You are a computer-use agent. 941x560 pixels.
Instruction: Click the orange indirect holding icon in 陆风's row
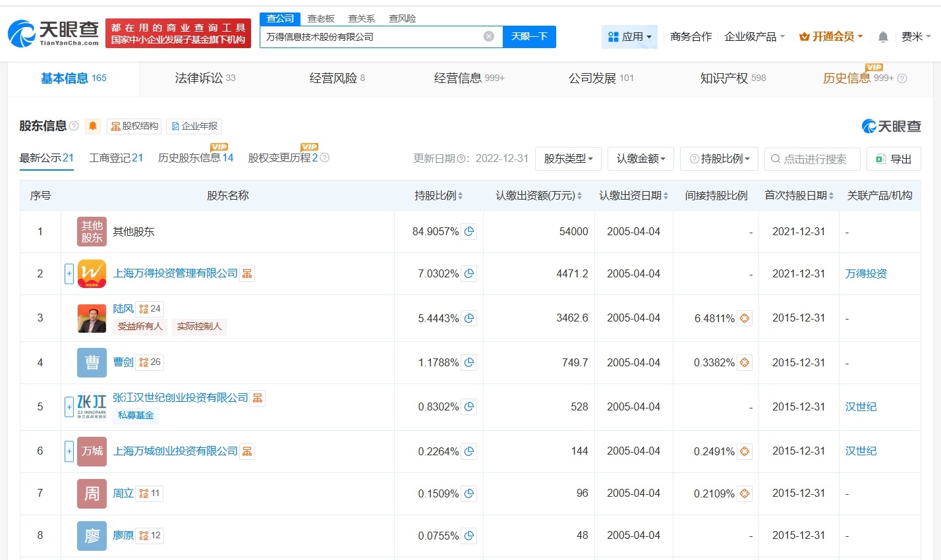click(x=744, y=318)
